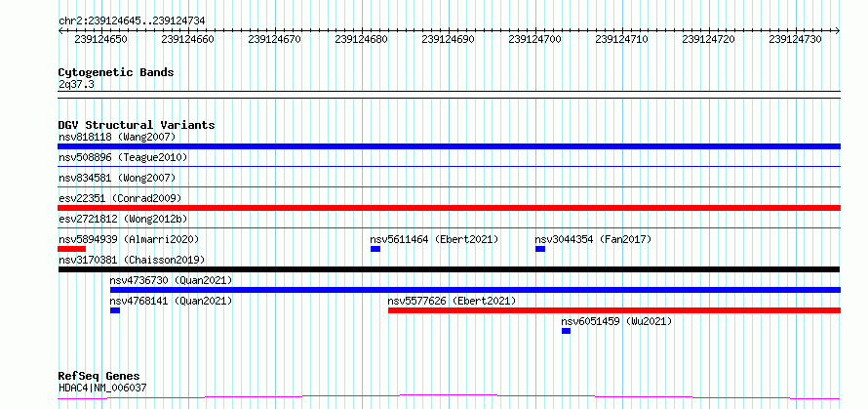Click ruler position 239124730

pyautogui.click(x=796, y=39)
